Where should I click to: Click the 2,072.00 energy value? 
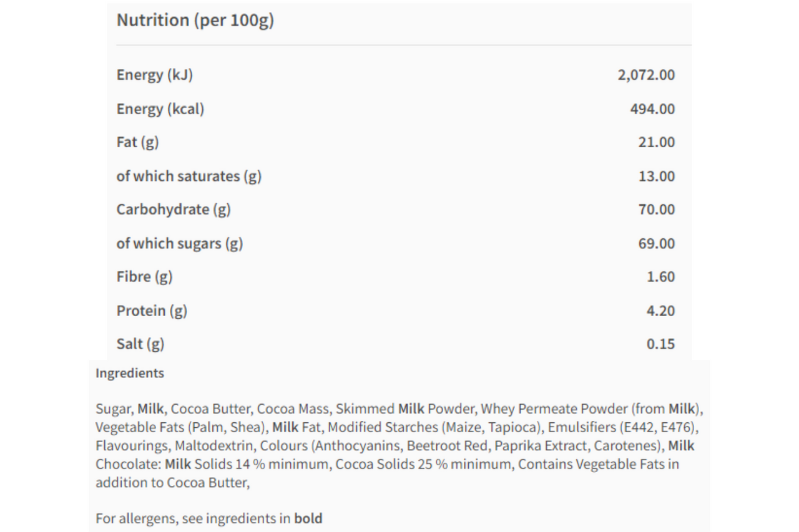[x=646, y=75]
